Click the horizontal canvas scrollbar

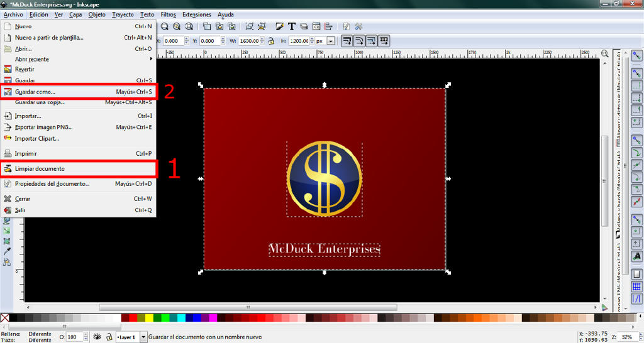(248, 307)
